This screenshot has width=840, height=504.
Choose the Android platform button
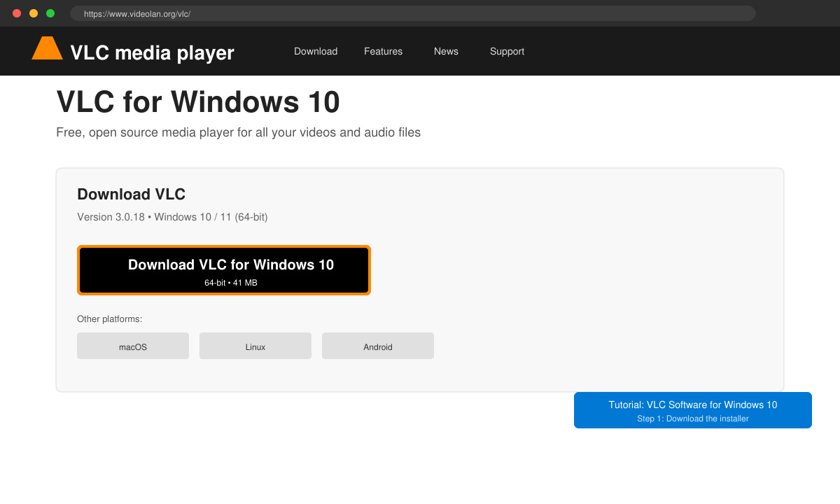click(x=378, y=346)
